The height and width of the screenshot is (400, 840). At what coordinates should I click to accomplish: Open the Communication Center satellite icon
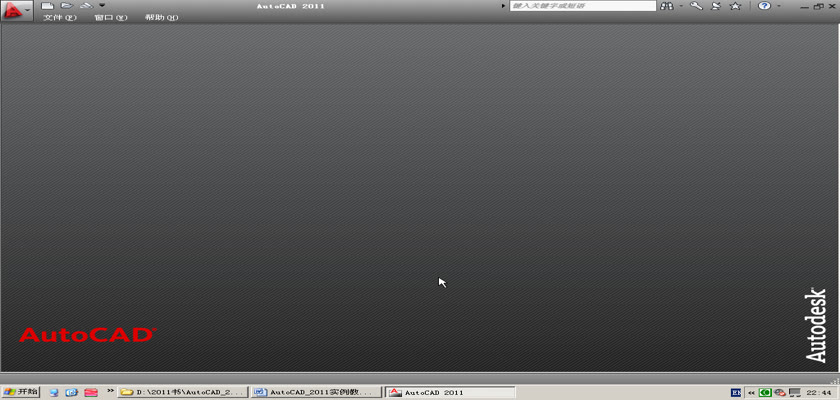point(716,6)
